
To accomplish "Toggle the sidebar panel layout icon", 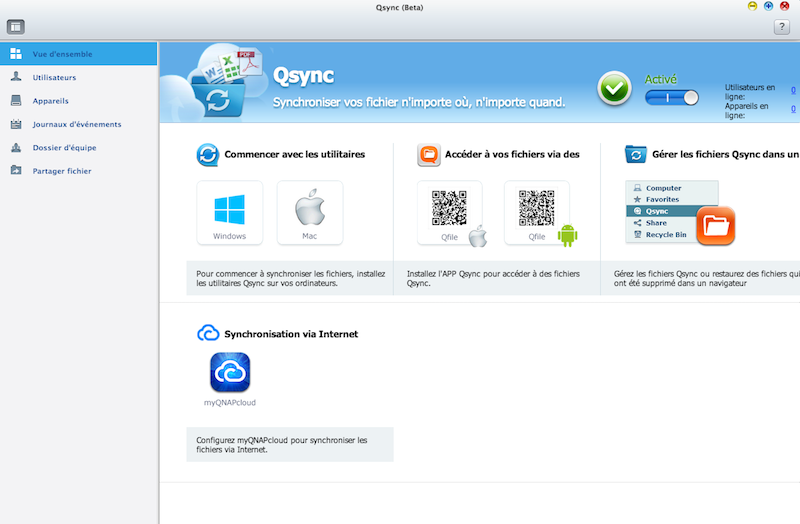I will 16,27.
